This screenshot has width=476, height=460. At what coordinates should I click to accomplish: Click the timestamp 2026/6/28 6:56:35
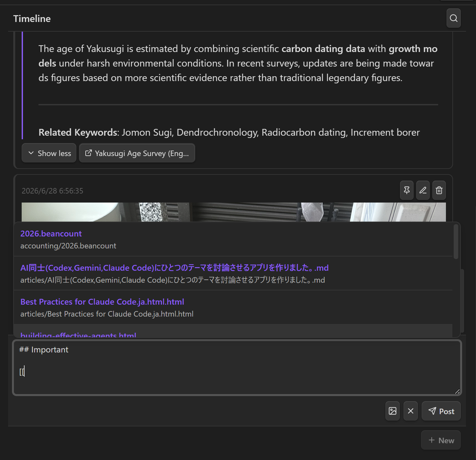[x=52, y=191]
